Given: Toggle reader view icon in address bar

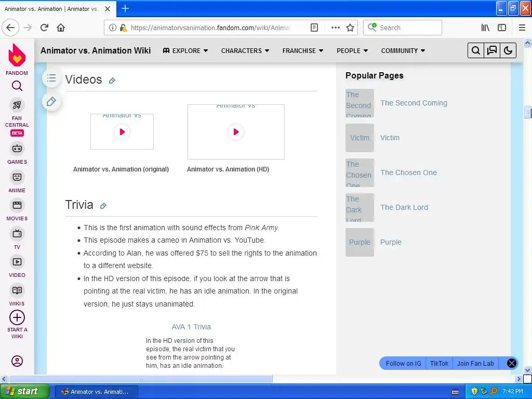Looking at the screenshot, I should pos(314,28).
